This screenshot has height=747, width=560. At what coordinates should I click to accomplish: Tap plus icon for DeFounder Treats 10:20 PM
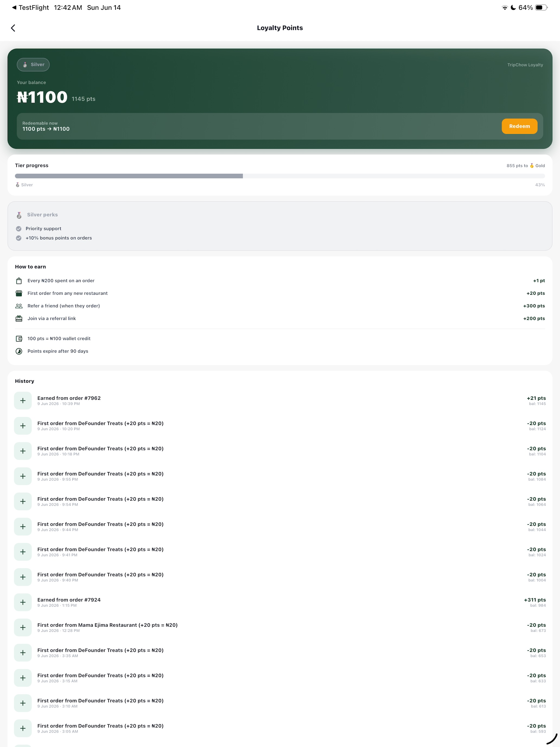click(x=23, y=426)
